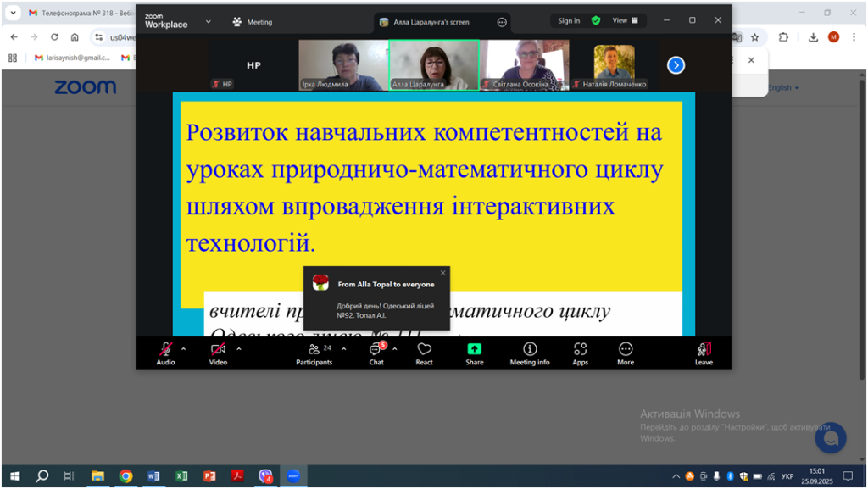Screen dimensions: 868x489
Task: Open Meeting info
Action: click(530, 353)
